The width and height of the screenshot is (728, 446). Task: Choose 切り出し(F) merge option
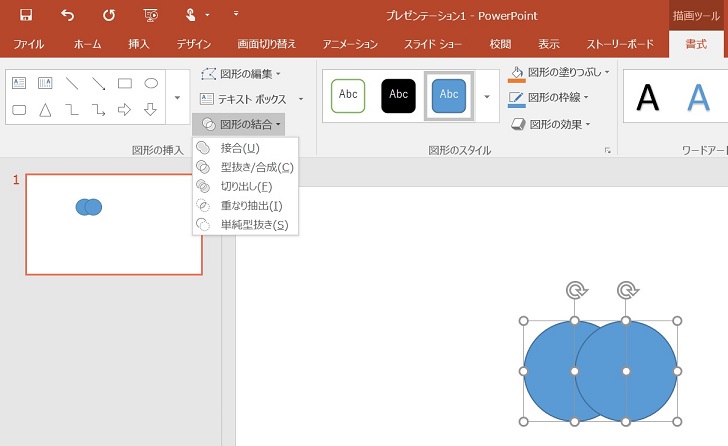[245, 187]
